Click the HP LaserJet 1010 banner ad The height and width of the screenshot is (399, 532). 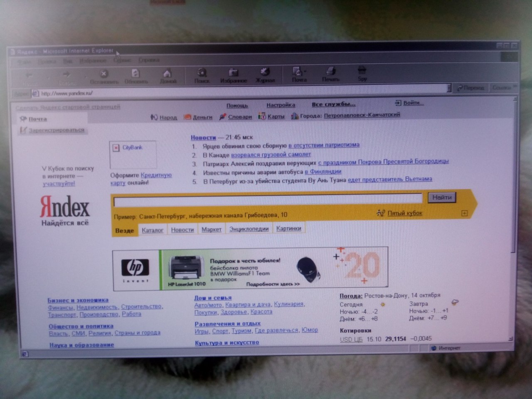[251, 268]
